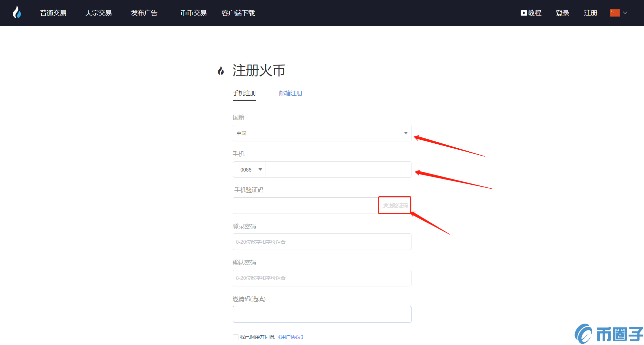Image resolution: width=644 pixels, height=345 pixels.
Task: Click the China flag language icon
Action: pyautogui.click(x=615, y=13)
